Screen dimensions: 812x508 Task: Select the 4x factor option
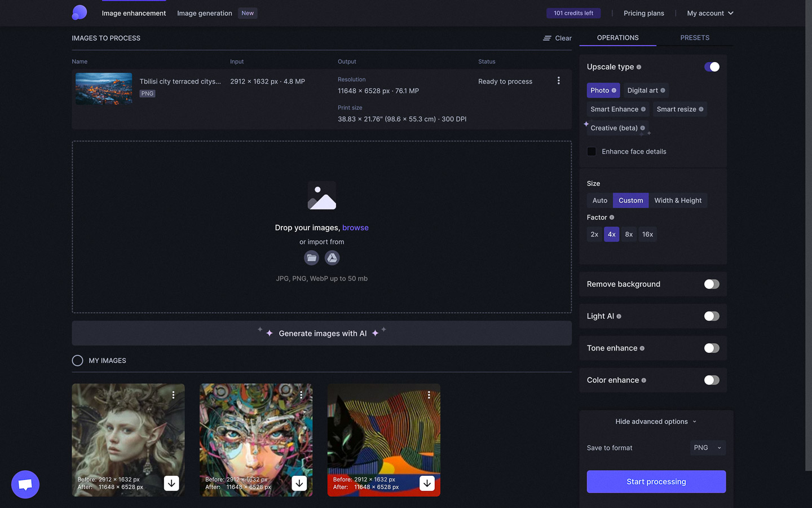tap(611, 234)
